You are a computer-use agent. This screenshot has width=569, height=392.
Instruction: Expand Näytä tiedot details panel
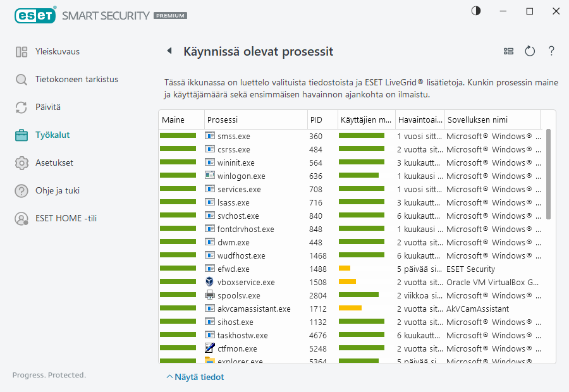pos(195,377)
